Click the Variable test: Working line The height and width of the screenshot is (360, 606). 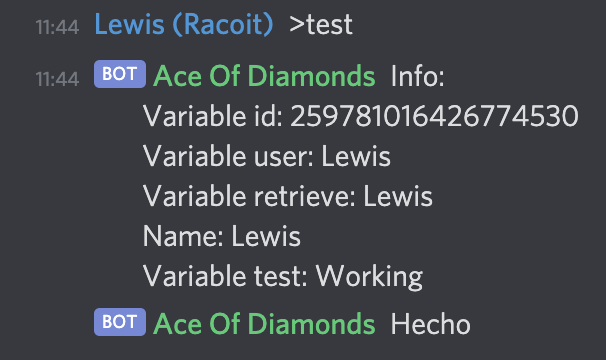283,276
